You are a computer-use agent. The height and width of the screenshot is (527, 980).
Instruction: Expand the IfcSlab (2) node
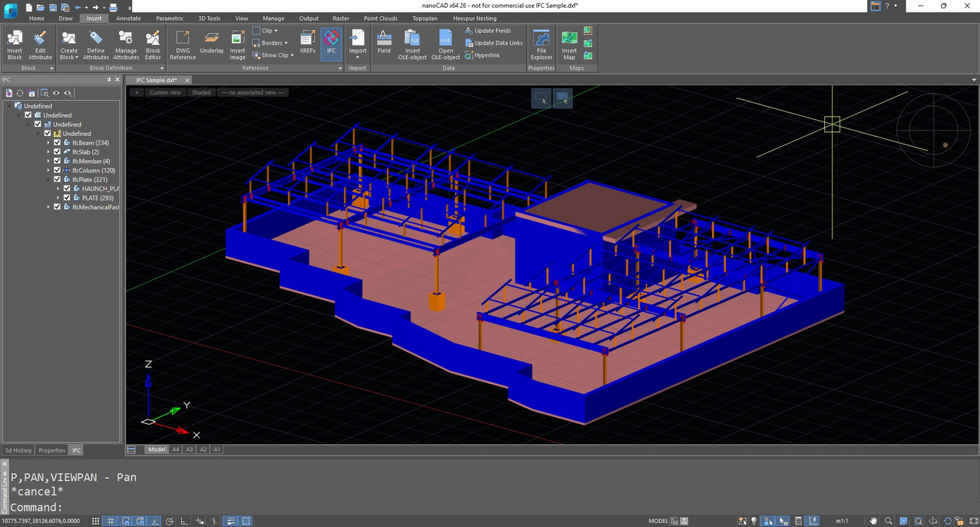pos(48,152)
